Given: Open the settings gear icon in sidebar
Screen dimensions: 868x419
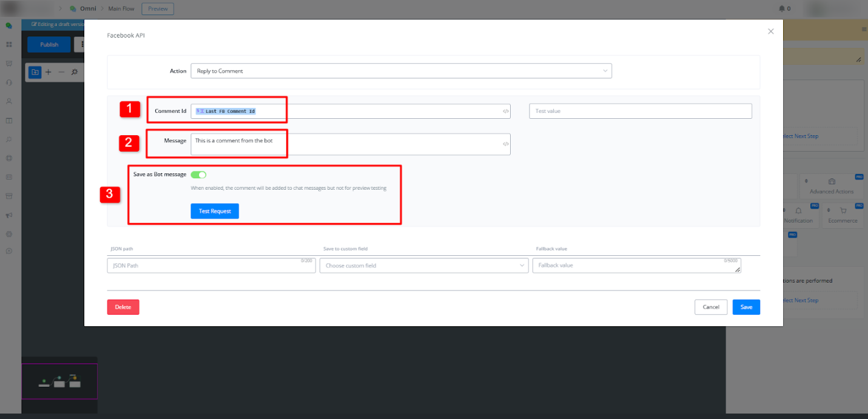Looking at the screenshot, I should (9, 233).
